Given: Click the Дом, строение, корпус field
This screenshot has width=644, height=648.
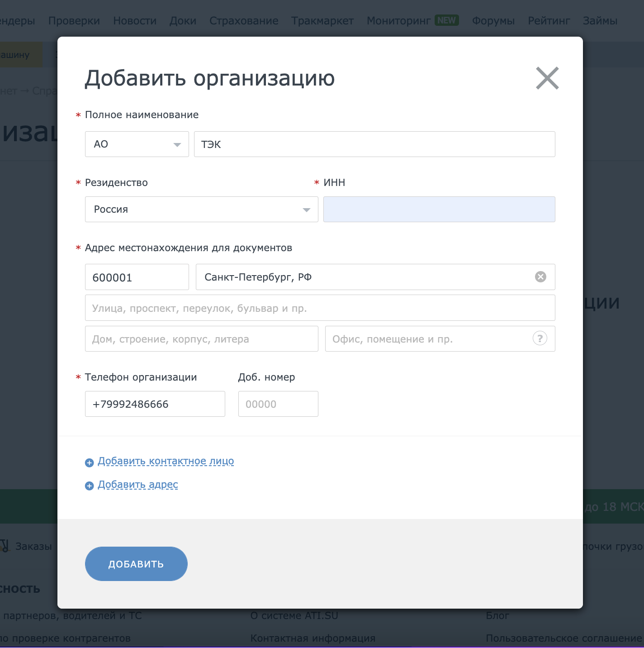Looking at the screenshot, I should coord(202,339).
